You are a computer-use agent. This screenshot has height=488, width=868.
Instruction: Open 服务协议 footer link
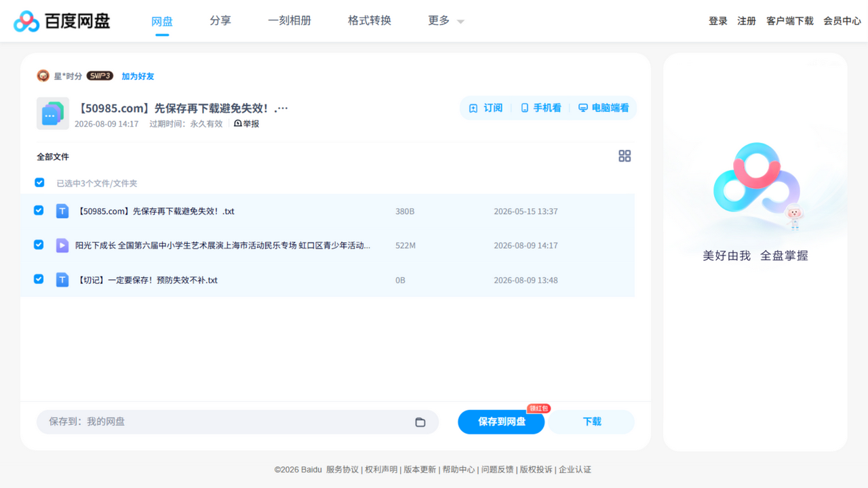tap(342, 469)
